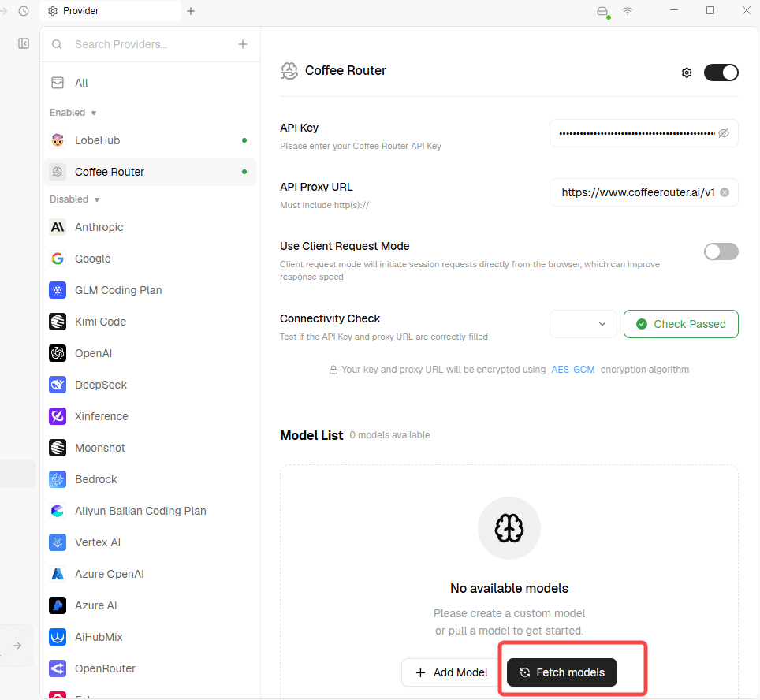Viewport: 760px width, 700px height.
Task: Click the 'Must include http(s)://' hint
Action: tap(324, 205)
